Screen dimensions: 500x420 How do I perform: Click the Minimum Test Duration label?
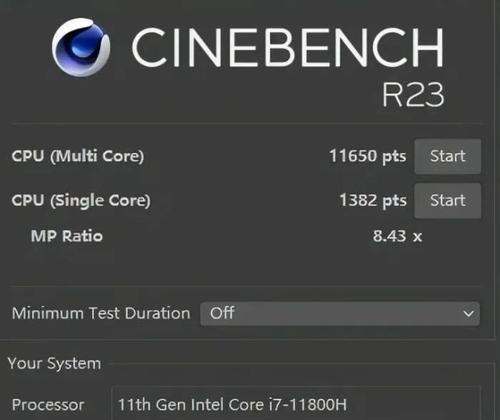pyautogui.click(x=101, y=313)
